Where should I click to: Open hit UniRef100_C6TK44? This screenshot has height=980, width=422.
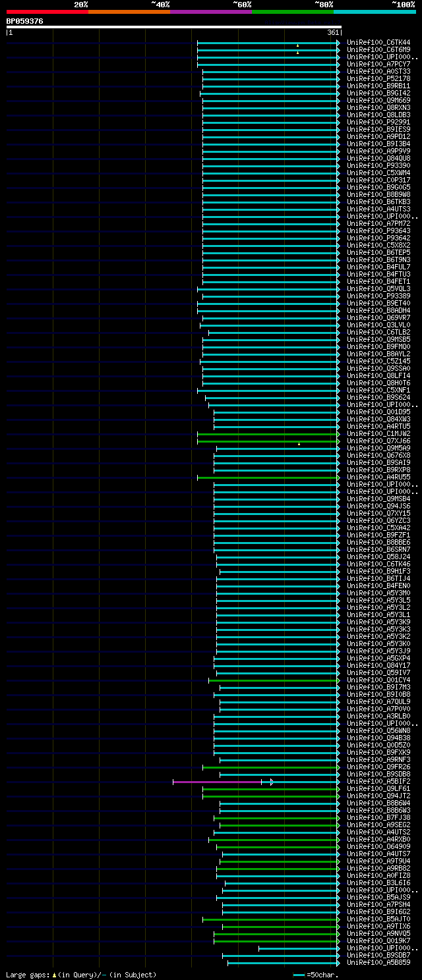378,43
